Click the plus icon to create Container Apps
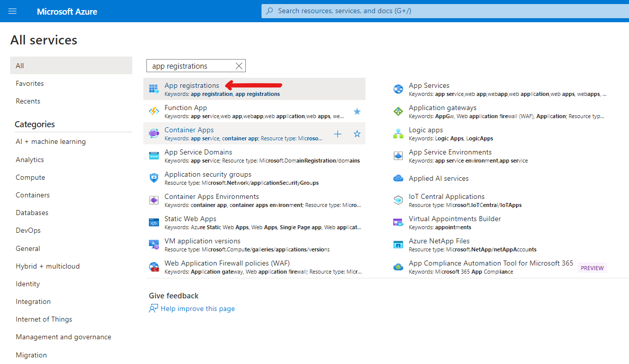 coord(338,134)
